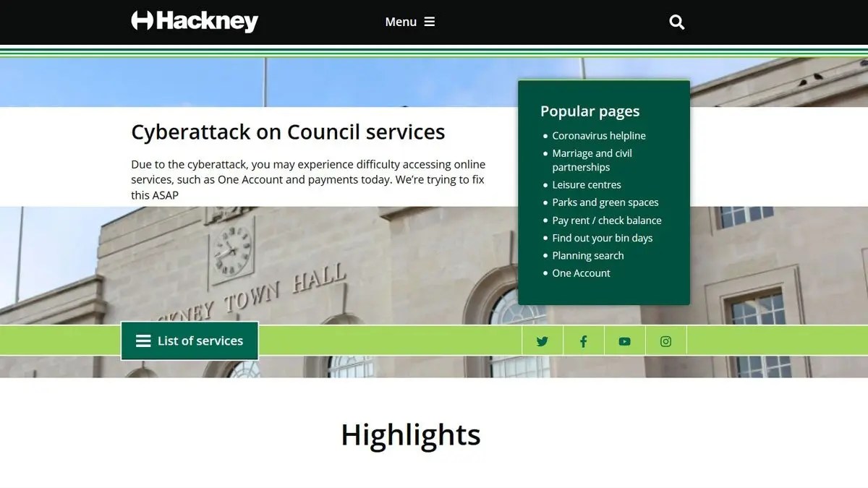Click the Popular pages heading
868x488 pixels.
click(590, 111)
